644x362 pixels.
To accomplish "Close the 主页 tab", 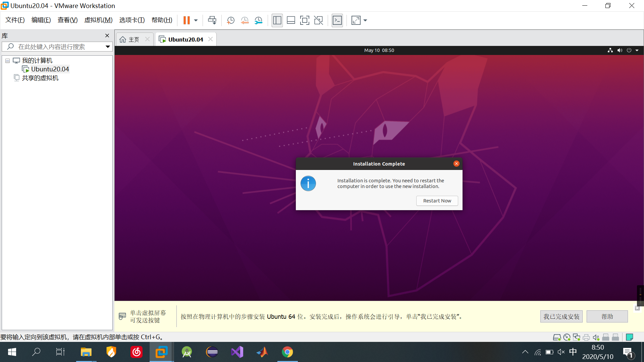I will (147, 39).
